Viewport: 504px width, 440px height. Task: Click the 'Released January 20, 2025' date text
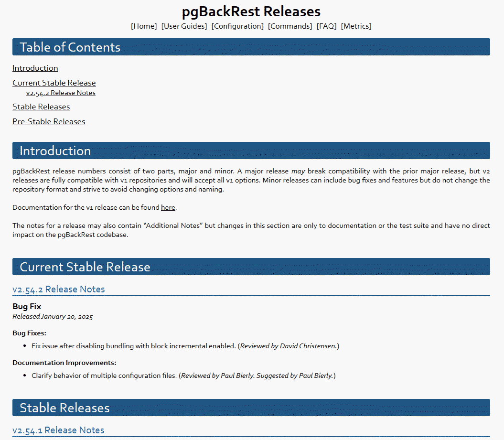(x=53, y=317)
